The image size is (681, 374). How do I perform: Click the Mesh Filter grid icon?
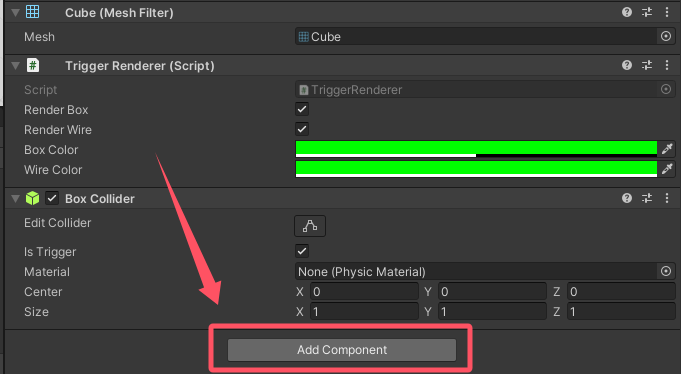(x=33, y=12)
